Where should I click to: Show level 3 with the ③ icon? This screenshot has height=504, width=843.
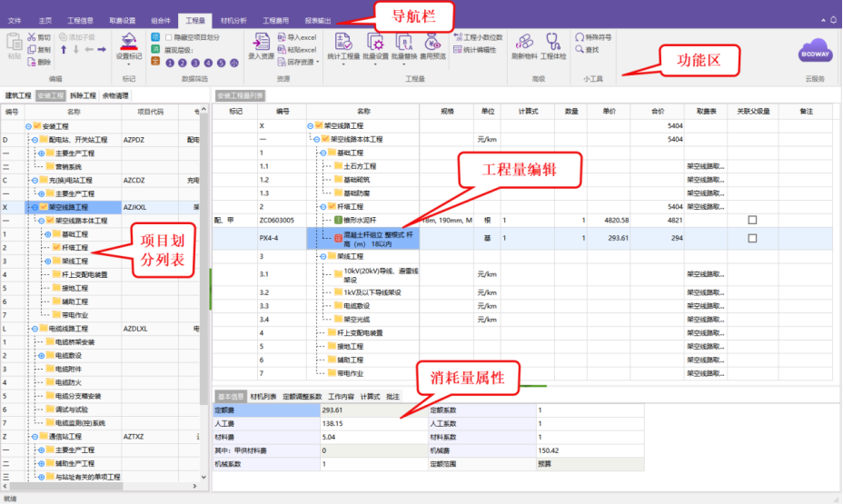pos(195,63)
